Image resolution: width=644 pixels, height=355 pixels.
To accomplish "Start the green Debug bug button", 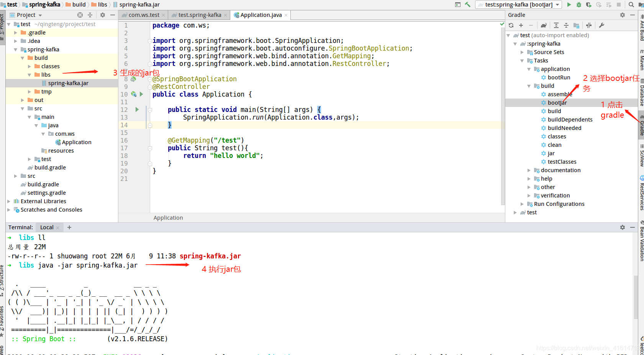I will [579, 5].
